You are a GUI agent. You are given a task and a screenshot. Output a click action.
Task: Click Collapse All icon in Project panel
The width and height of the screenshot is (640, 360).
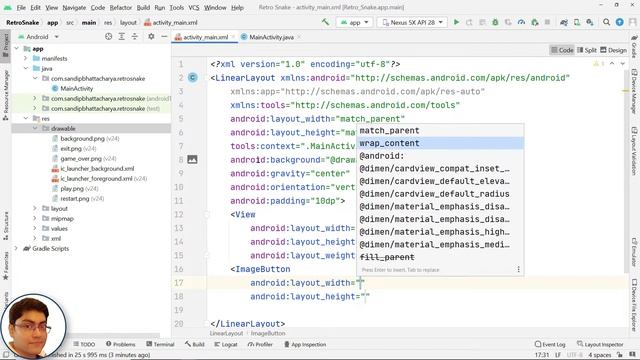[x=135, y=37]
